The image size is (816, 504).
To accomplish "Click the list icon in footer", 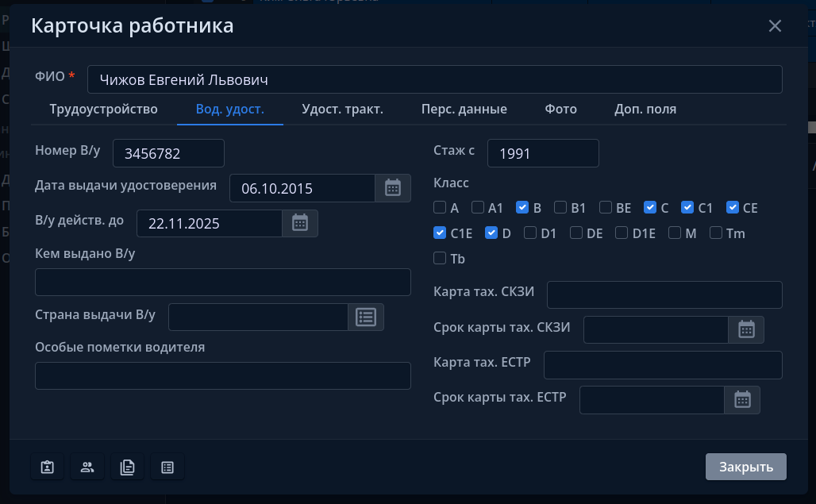I will coord(167,467).
